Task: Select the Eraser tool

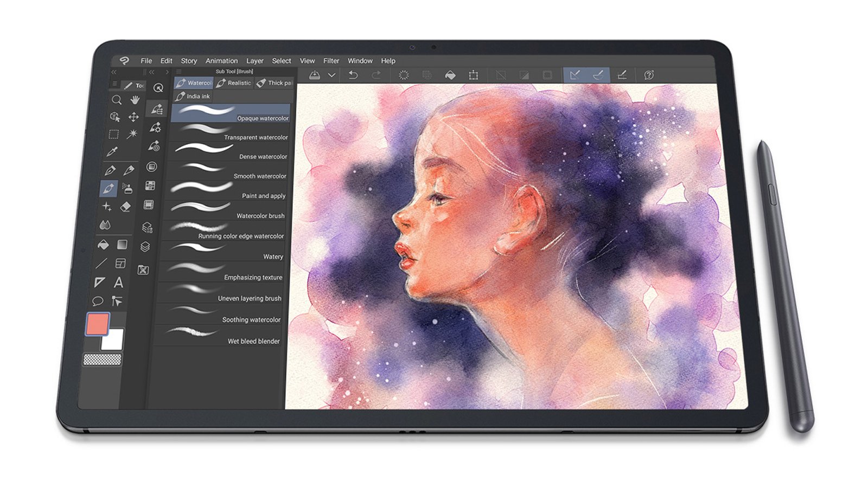Action: [x=125, y=206]
